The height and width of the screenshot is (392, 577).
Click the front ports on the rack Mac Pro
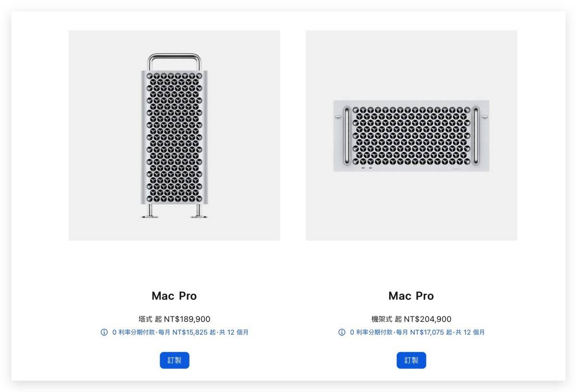pyautogui.click(x=366, y=168)
